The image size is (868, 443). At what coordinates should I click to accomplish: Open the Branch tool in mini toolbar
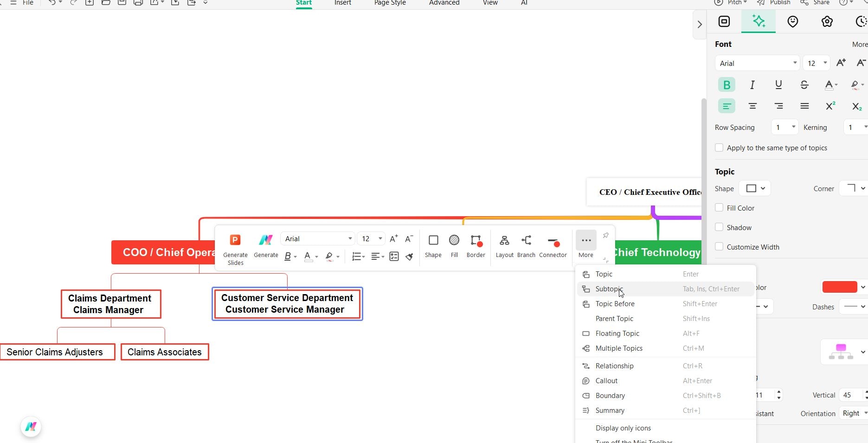[x=526, y=246]
